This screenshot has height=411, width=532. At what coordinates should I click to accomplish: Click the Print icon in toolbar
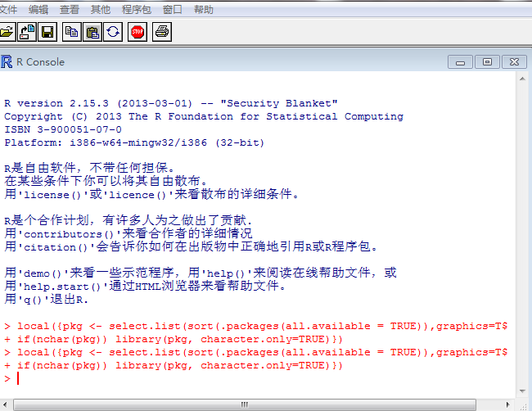(x=162, y=32)
